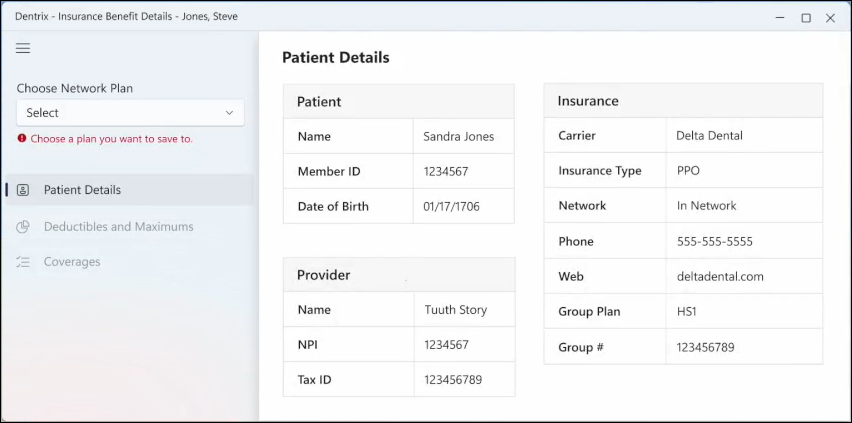852x423 pixels.
Task: Click the Coverages checklist icon
Action: tap(23, 262)
